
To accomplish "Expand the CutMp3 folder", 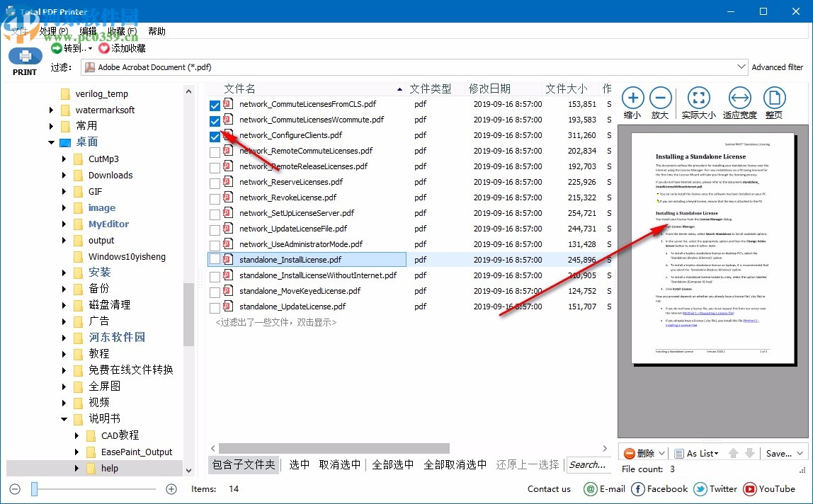I will tap(64, 159).
